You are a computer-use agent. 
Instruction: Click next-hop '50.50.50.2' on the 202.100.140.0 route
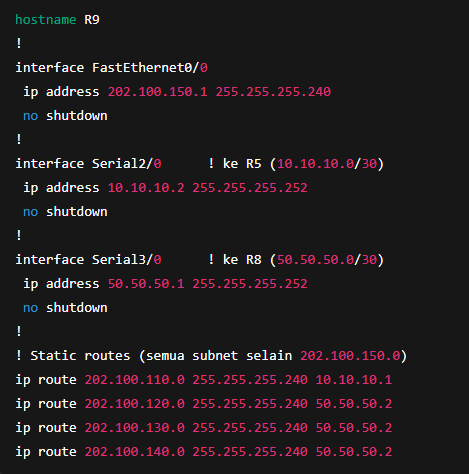pyautogui.click(x=354, y=452)
